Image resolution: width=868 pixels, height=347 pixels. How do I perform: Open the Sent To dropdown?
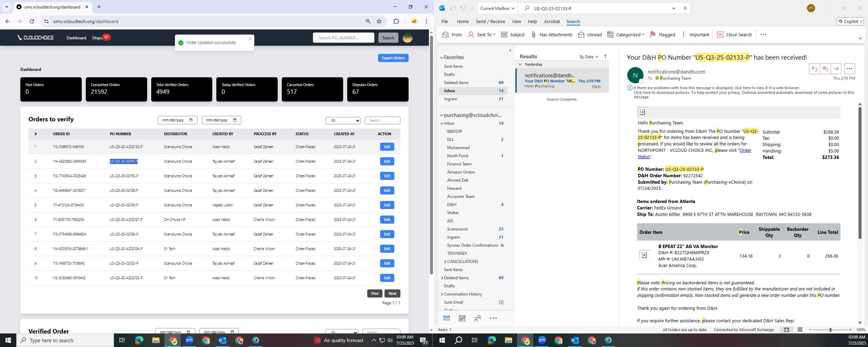click(481, 35)
